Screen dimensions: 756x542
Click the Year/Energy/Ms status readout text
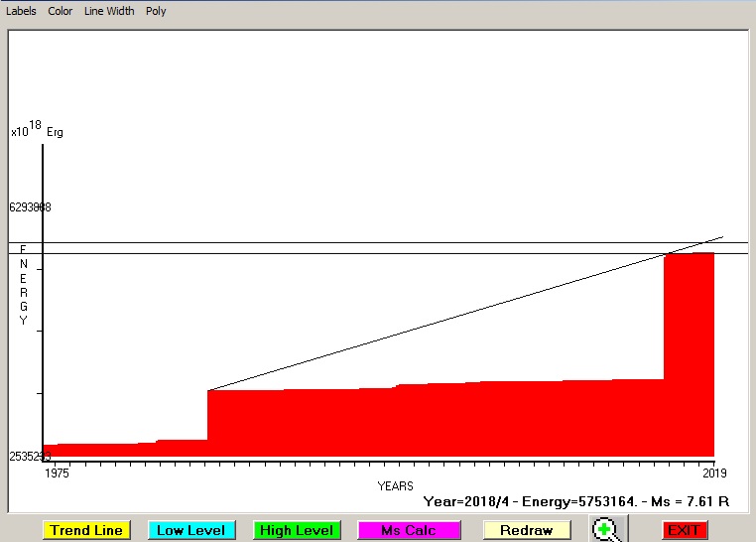coord(575,502)
